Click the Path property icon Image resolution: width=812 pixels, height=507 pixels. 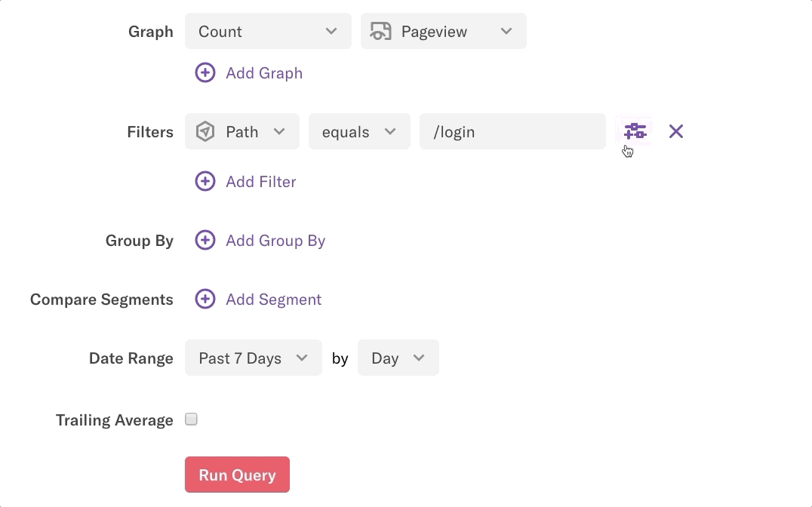205,131
